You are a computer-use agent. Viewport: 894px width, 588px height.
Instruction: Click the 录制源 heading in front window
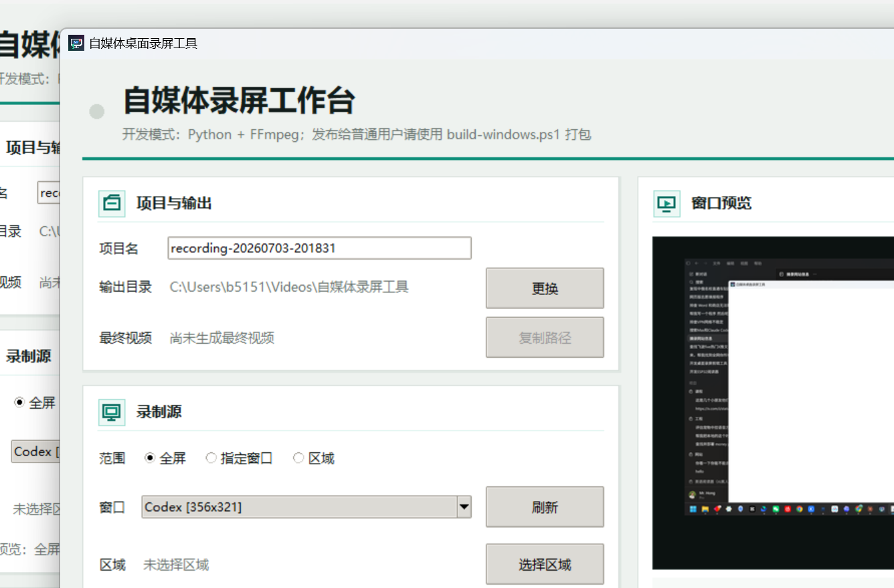tap(159, 412)
